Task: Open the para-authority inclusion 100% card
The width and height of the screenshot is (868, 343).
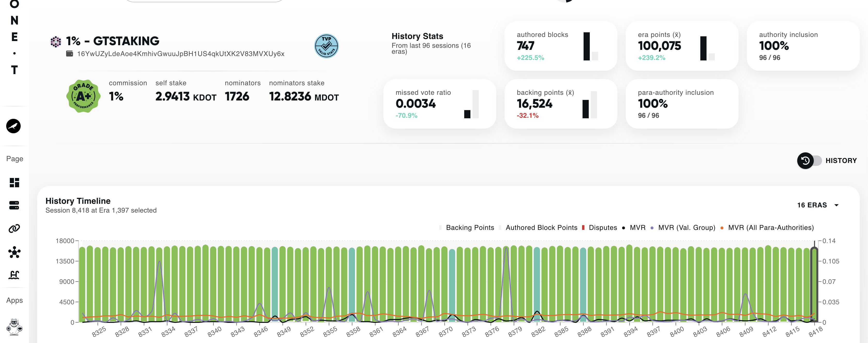Action: pyautogui.click(x=682, y=104)
